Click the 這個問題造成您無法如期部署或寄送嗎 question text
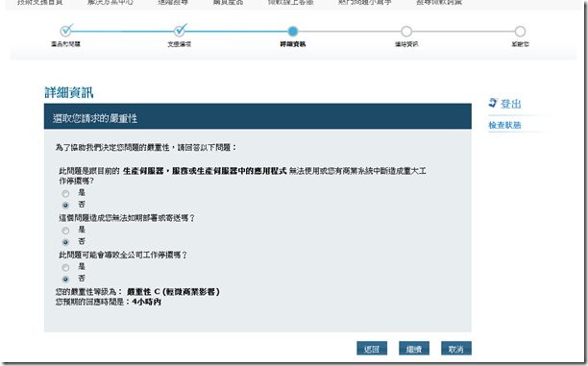The width and height of the screenshot is (588, 366). pyautogui.click(x=127, y=218)
